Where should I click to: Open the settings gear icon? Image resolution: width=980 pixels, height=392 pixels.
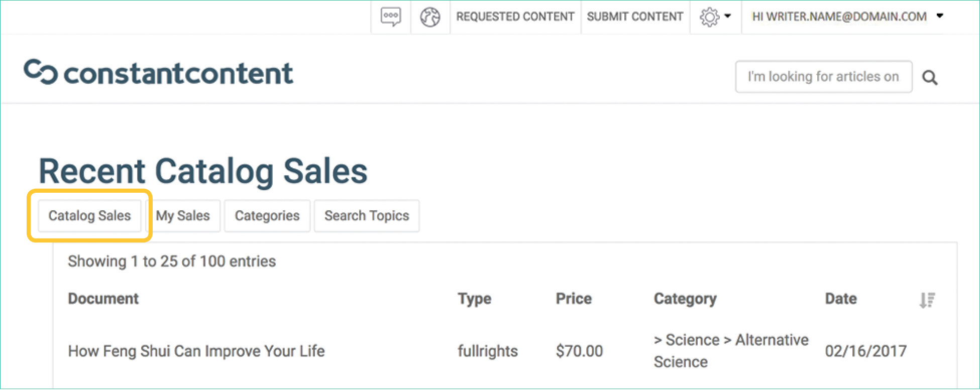[709, 17]
